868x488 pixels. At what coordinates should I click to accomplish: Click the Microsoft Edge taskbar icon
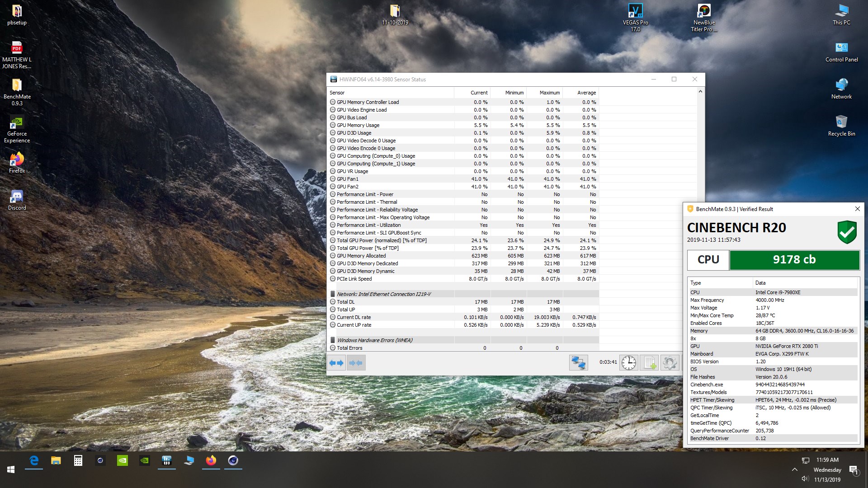point(34,460)
